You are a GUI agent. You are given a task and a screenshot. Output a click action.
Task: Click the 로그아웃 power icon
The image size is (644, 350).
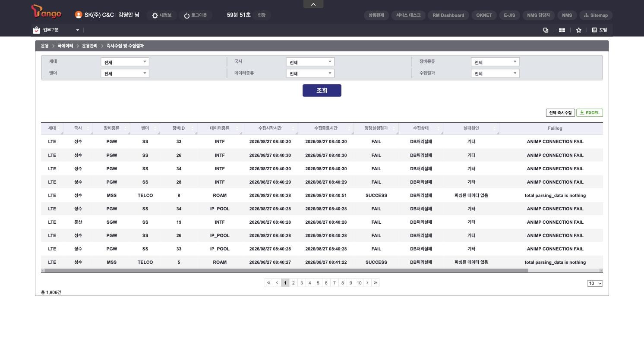tap(187, 16)
